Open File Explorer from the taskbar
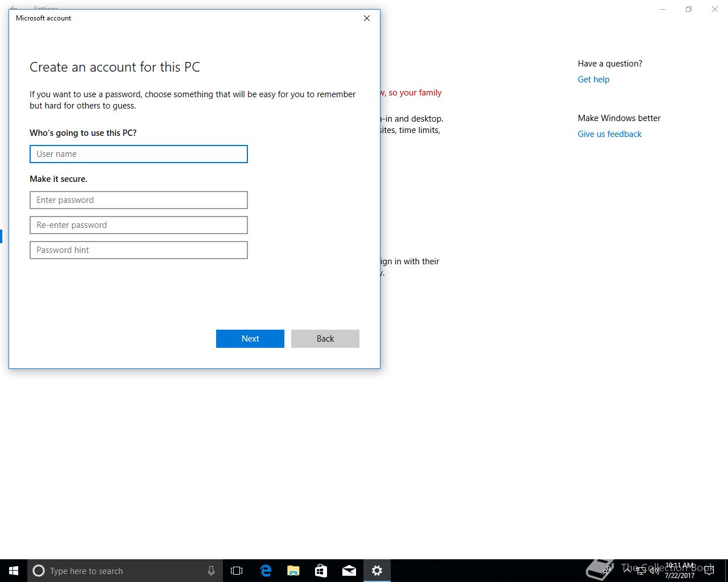This screenshot has width=728, height=582. 293,571
